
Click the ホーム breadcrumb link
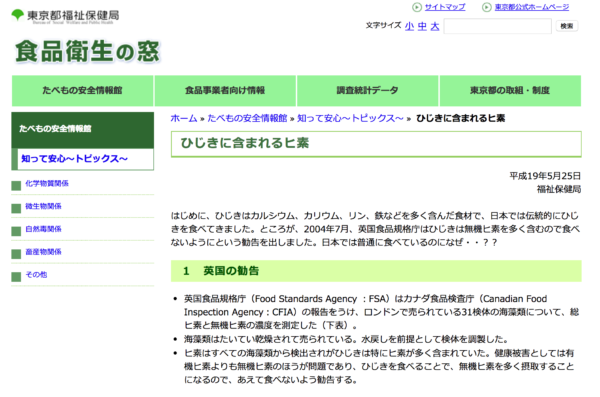[184, 118]
